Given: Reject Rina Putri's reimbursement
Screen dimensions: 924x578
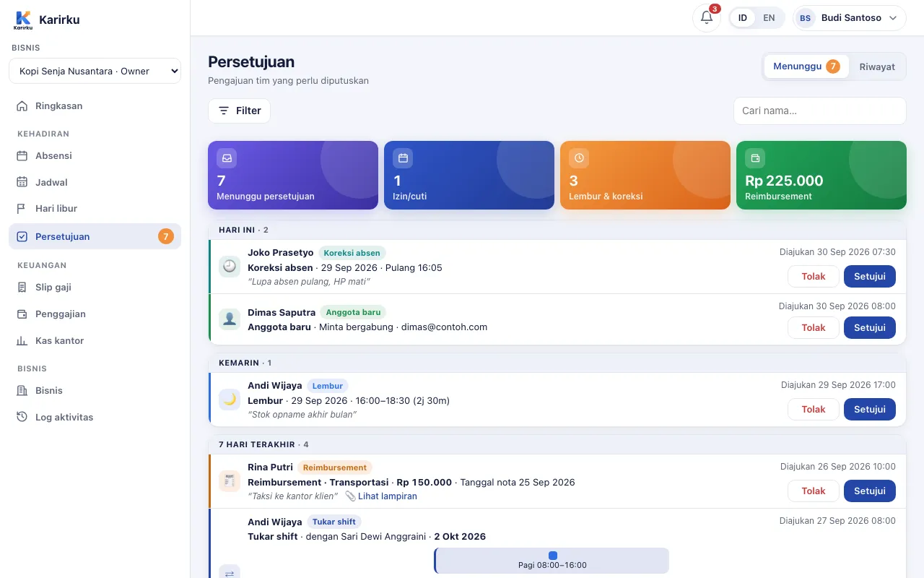Looking at the screenshot, I should 813,491.
